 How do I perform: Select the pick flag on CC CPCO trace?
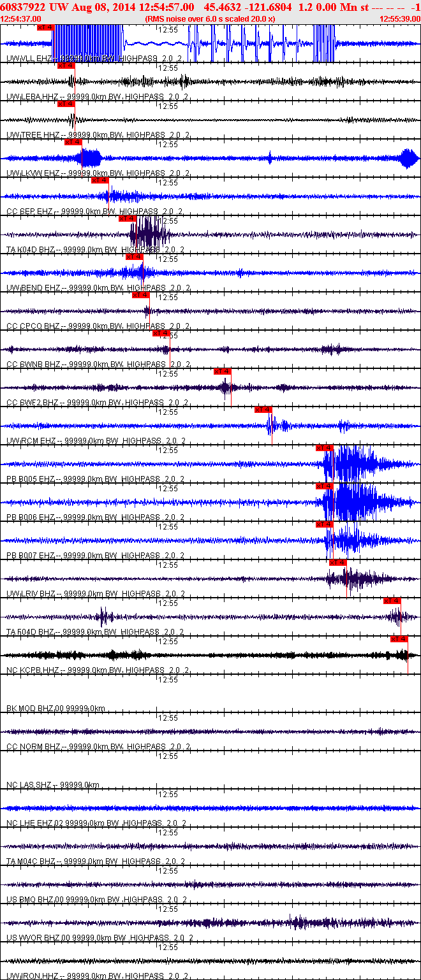pos(141,295)
